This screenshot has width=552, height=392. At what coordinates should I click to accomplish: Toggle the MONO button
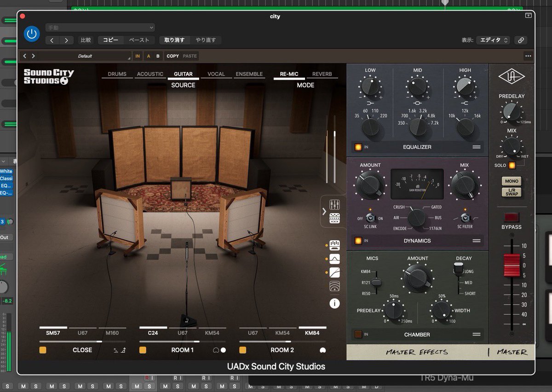click(512, 181)
